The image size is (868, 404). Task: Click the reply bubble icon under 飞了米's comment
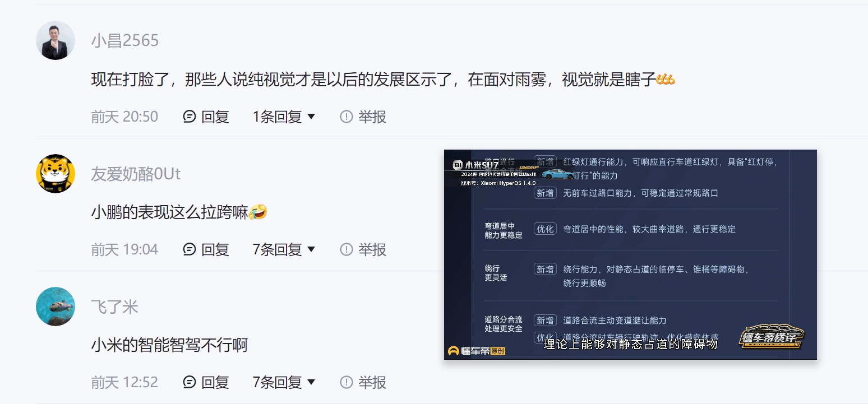coord(190,382)
